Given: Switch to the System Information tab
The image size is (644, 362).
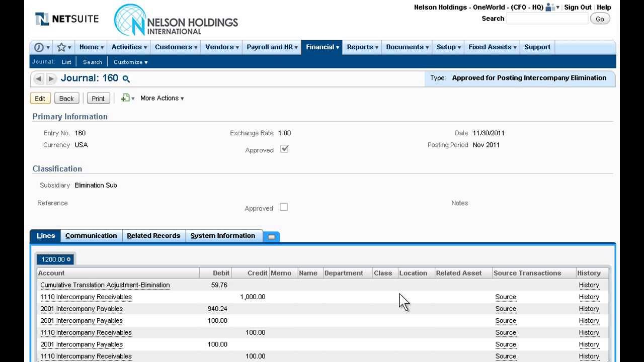Looking at the screenshot, I should (x=223, y=236).
